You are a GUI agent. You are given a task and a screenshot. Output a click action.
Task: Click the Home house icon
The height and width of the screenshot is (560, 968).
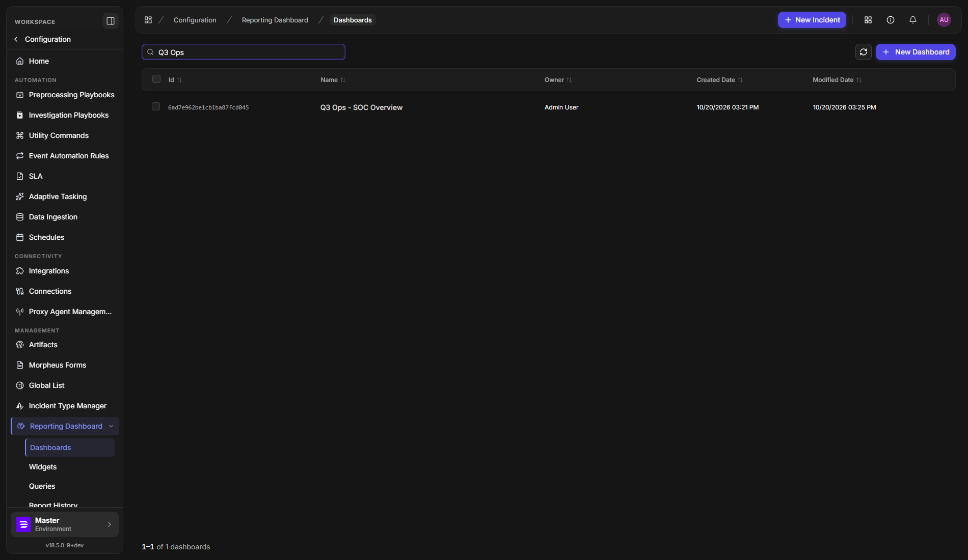(20, 61)
